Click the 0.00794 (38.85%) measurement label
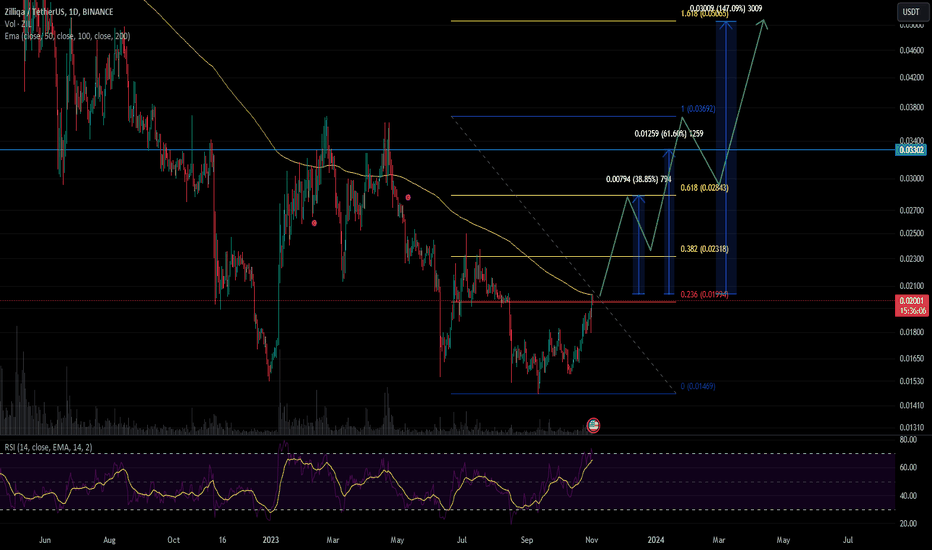 tap(638, 179)
